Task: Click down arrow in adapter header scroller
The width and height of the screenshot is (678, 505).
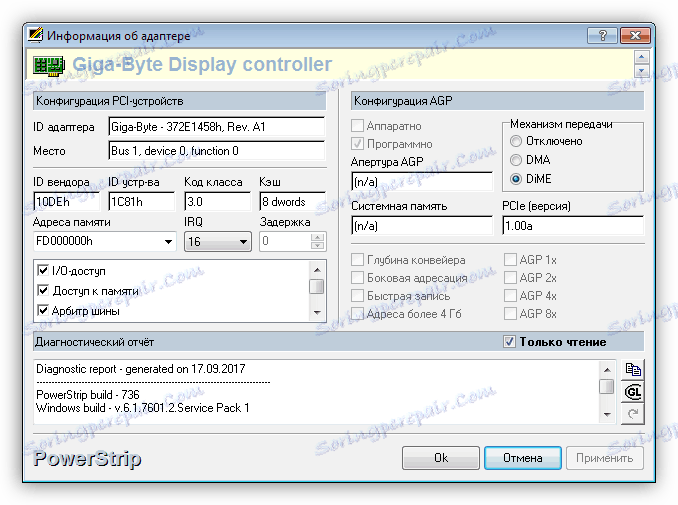Action: [641, 70]
